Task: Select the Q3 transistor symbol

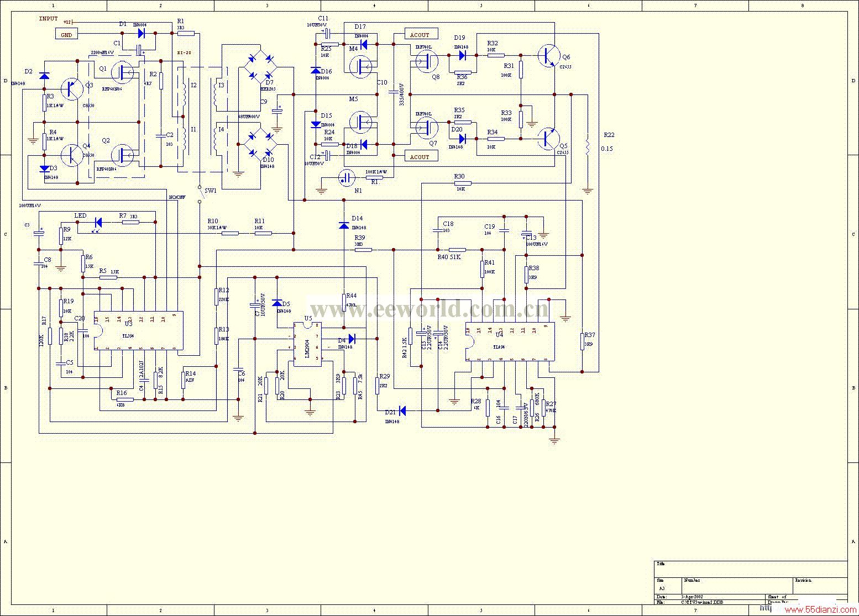Action: click(71, 88)
